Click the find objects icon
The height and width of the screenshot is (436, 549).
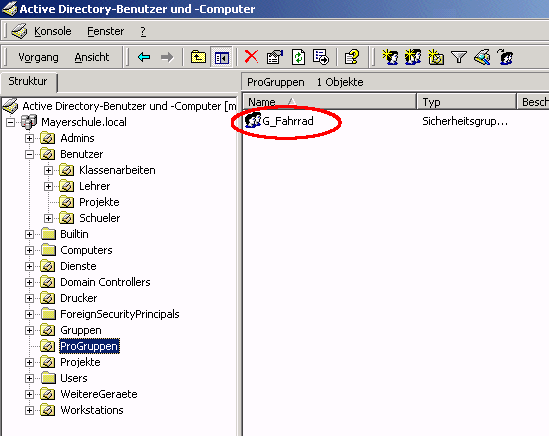click(482, 57)
